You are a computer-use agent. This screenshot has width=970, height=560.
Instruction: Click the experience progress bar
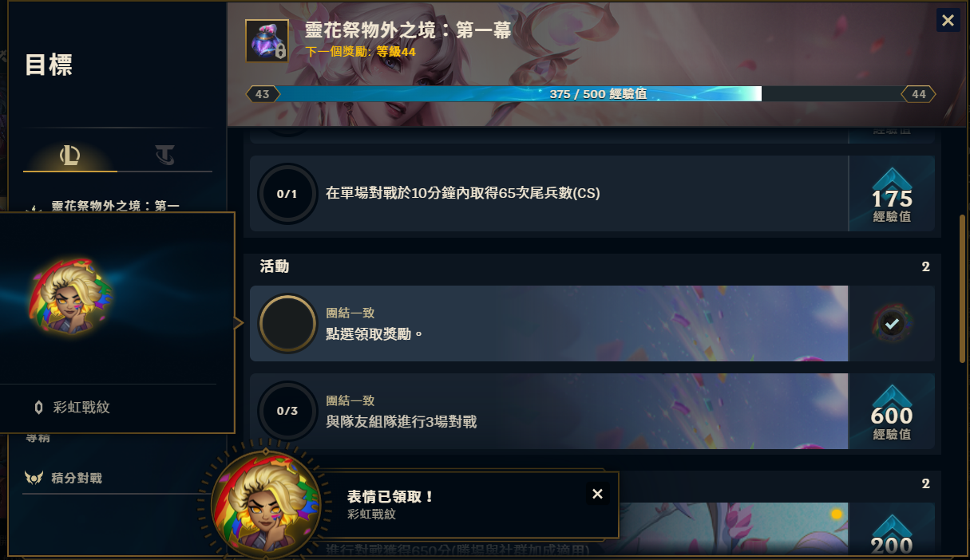pyautogui.click(x=591, y=94)
